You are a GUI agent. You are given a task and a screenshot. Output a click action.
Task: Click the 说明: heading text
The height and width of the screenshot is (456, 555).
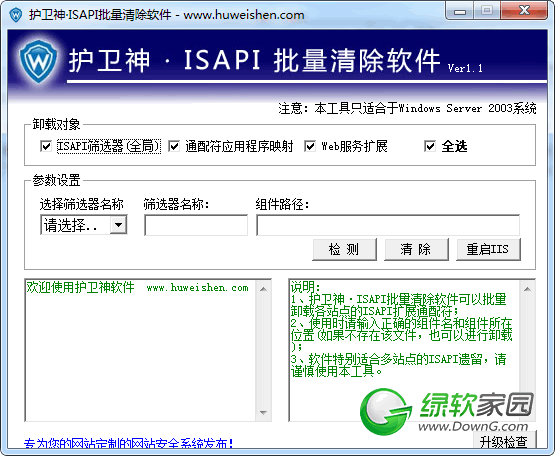point(305,286)
